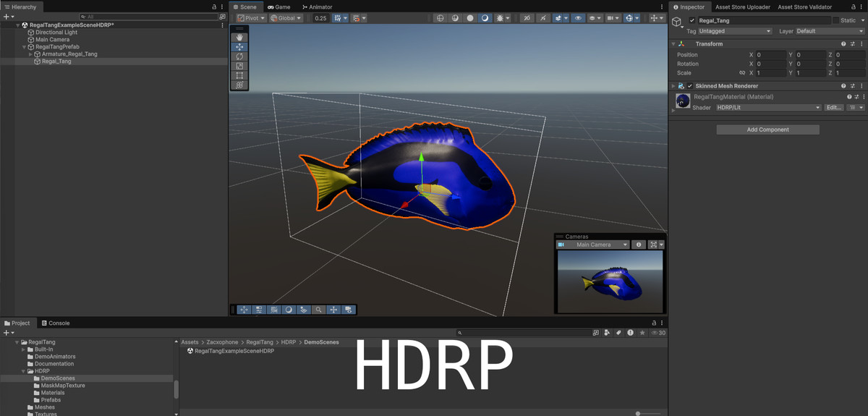Switch to the Game tab

(x=278, y=7)
